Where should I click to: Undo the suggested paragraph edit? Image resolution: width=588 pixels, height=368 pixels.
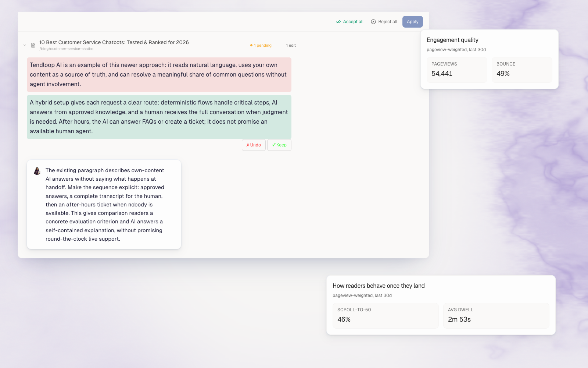point(254,145)
